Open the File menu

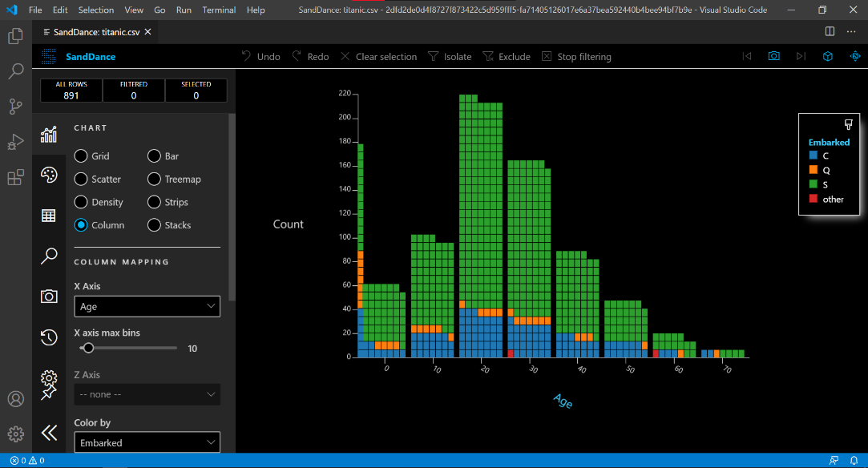coord(35,10)
